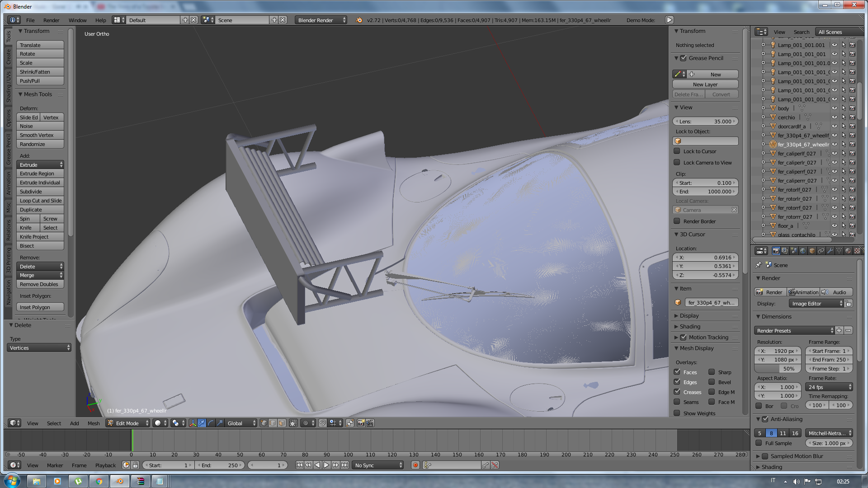Toggle proportional editing icon in 3D header
The width and height of the screenshot is (868, 488).
306,423
